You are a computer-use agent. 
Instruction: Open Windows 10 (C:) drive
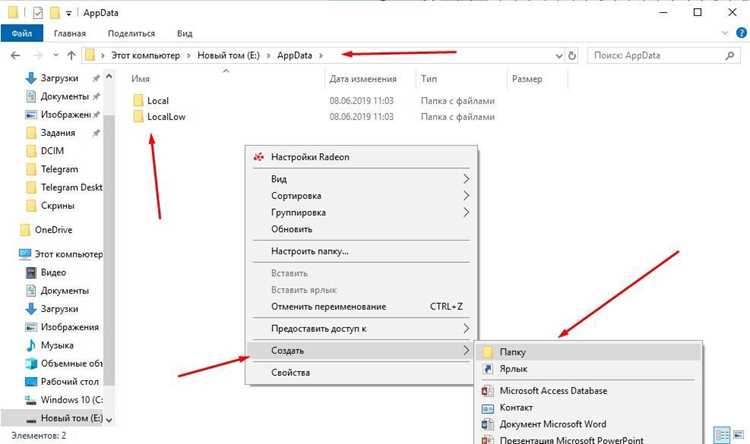[x=71, y=400]
